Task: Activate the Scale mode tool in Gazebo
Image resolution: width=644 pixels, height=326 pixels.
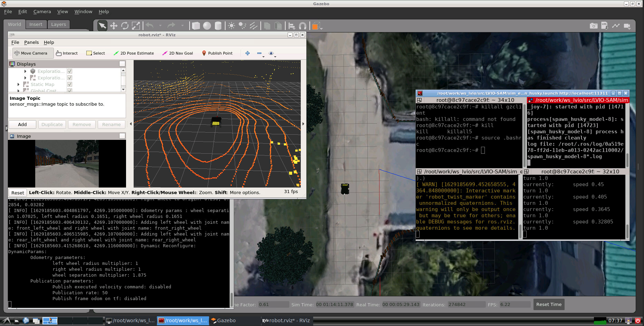Action: coord(136,26)
